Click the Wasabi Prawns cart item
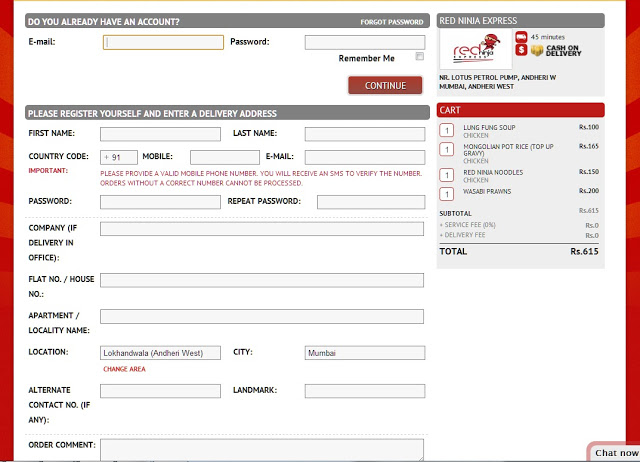The image size is (640, 462). [487, 191]
